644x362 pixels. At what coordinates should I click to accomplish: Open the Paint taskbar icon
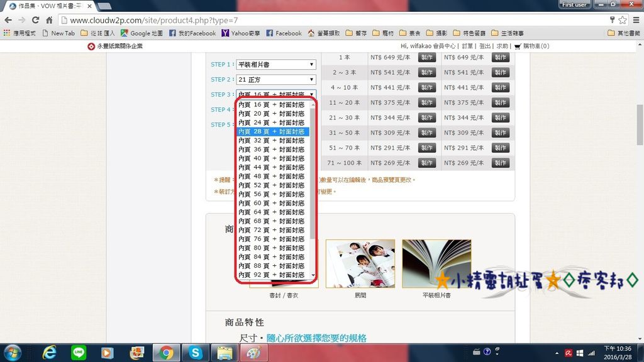(253, 353)
